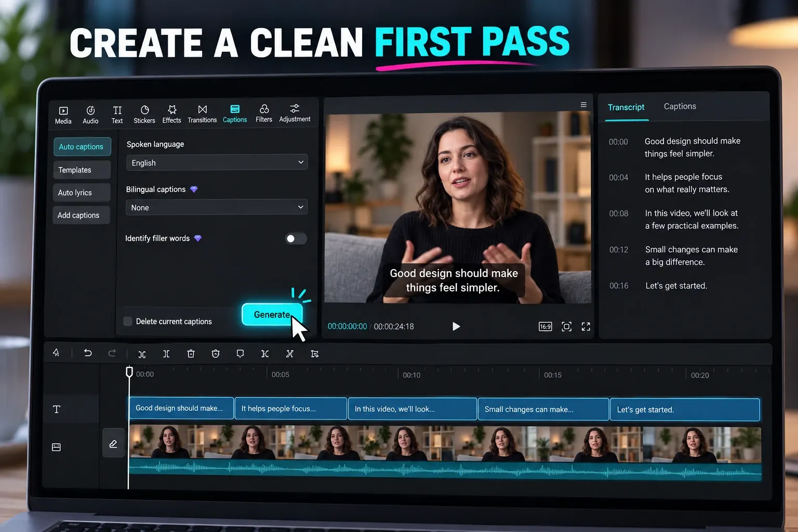798x532 pixels.
Task: Click transcript line "Small changes can make"
Action: point(691,249)
